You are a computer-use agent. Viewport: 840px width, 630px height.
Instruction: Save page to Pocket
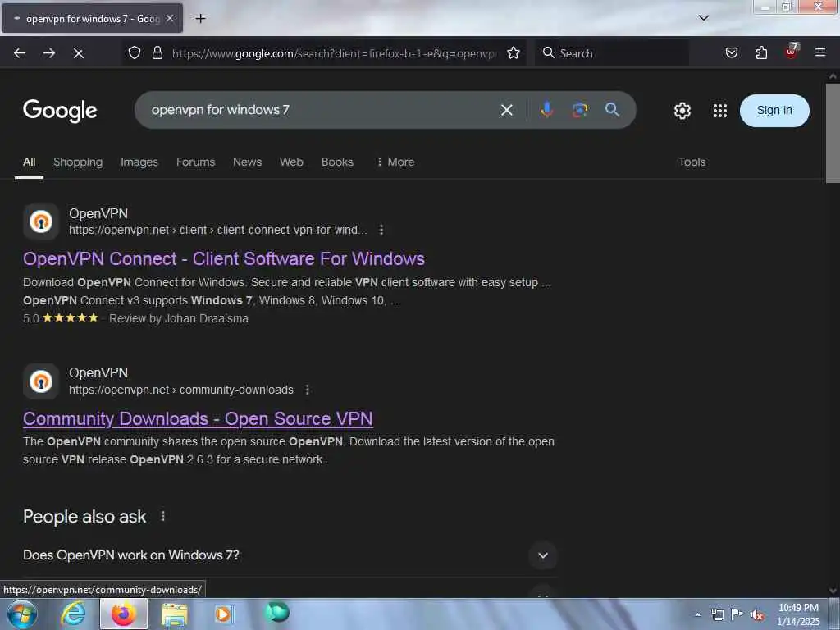pos(731,52)
